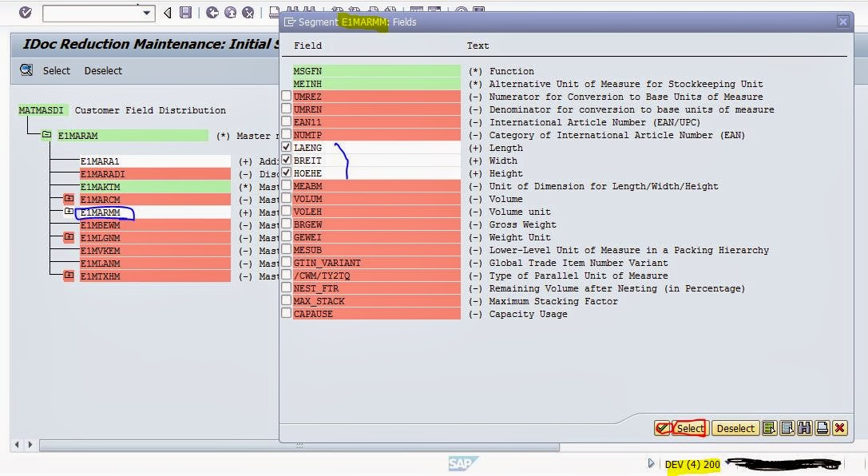Select the E1MVKEM segment row

[155, 251]
